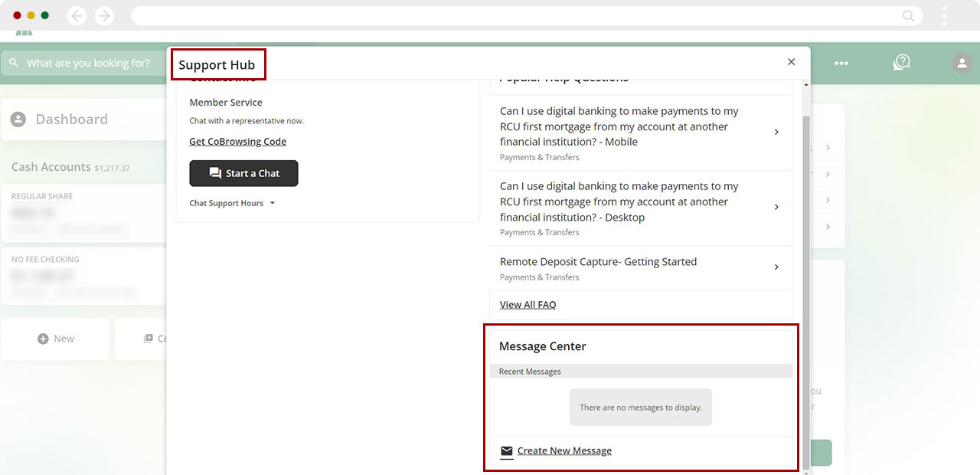Open the user profile avatar icon
Screen dimensions: 980x475
[962, 64]
